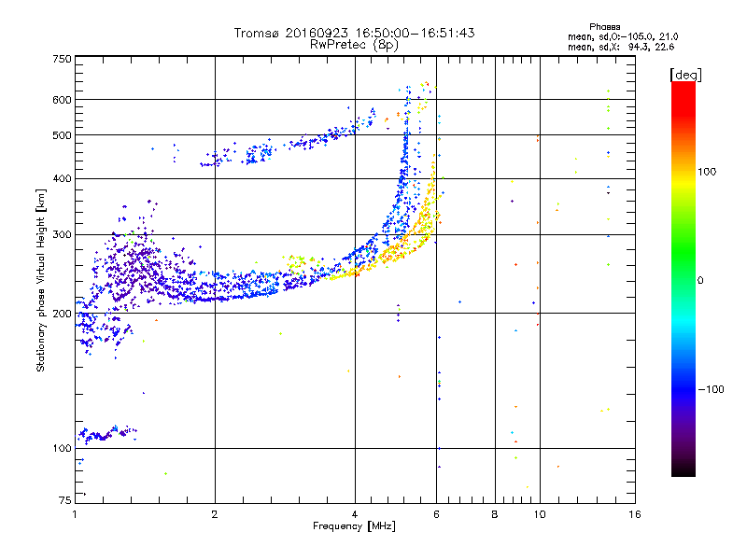
Task: Click the y-axis tick label "500"
Action: (x=62, y=135)
